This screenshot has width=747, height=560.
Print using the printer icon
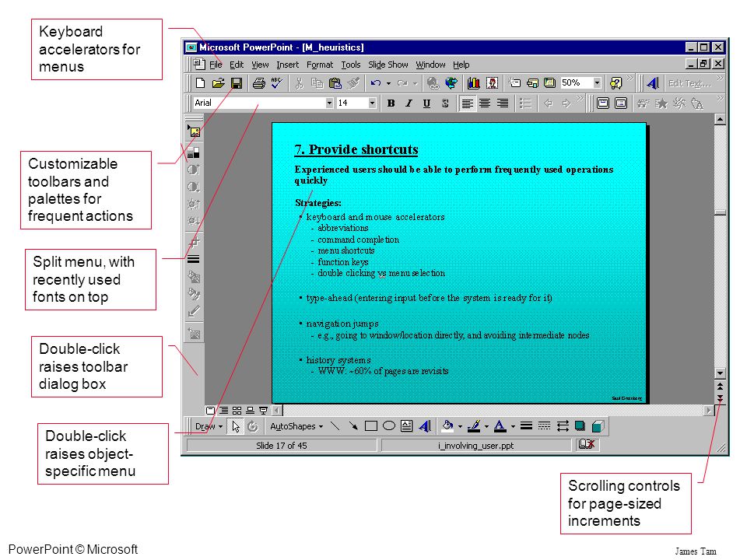click(258, 83)
